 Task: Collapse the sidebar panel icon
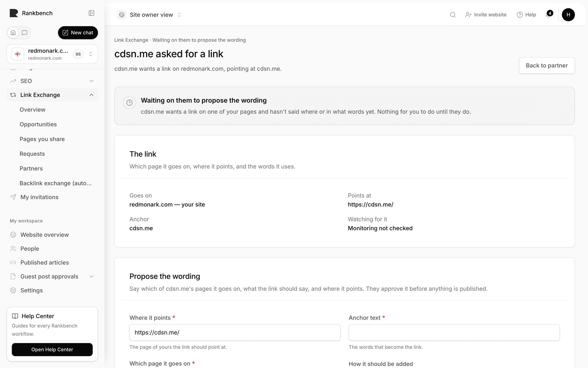91,13
